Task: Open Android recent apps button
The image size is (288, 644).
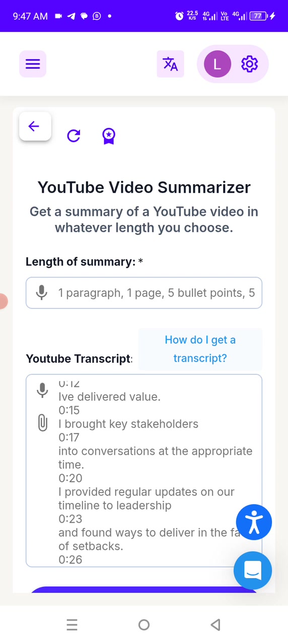Action: coord(72,625)
